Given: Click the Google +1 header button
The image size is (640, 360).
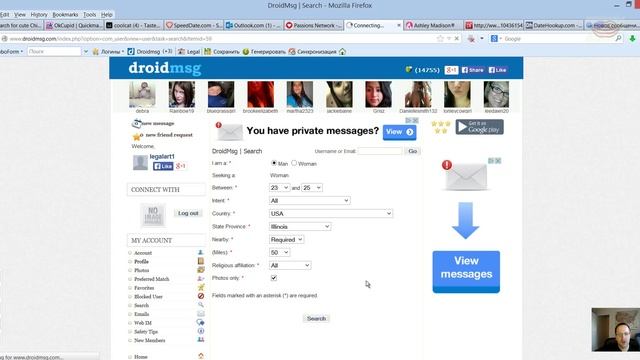Looking at the screenshot, I should pos(451,70).
